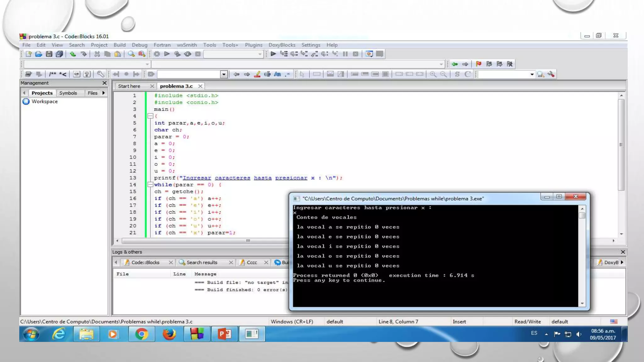Click the New file toolbar icon

click(x=29, y=54)
